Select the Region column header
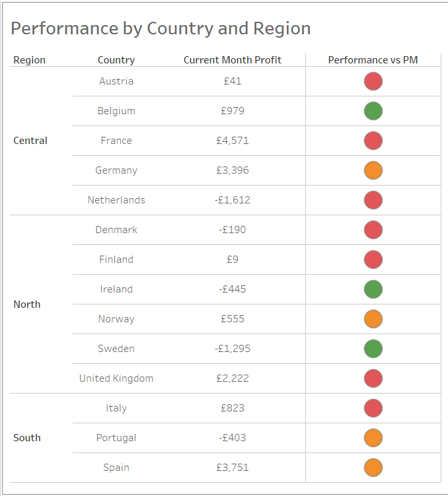Viewport: 448px width, 496px height. tap(30, 60)
